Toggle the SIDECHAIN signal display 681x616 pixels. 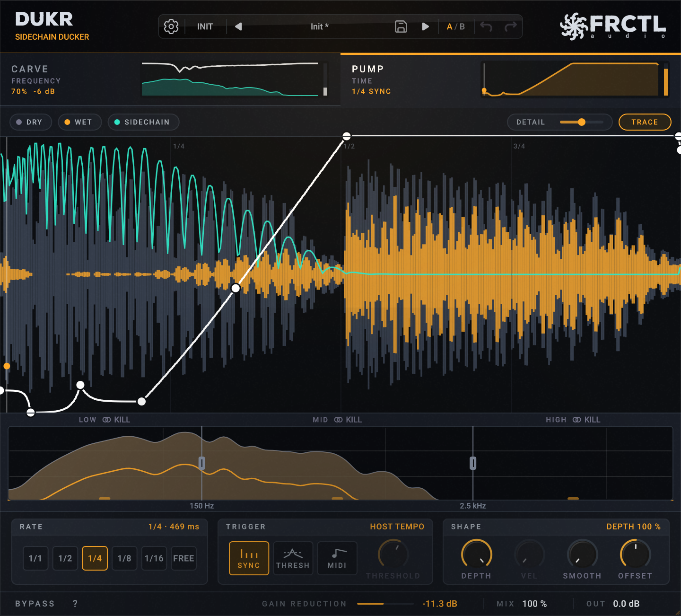tap(144, 122)
